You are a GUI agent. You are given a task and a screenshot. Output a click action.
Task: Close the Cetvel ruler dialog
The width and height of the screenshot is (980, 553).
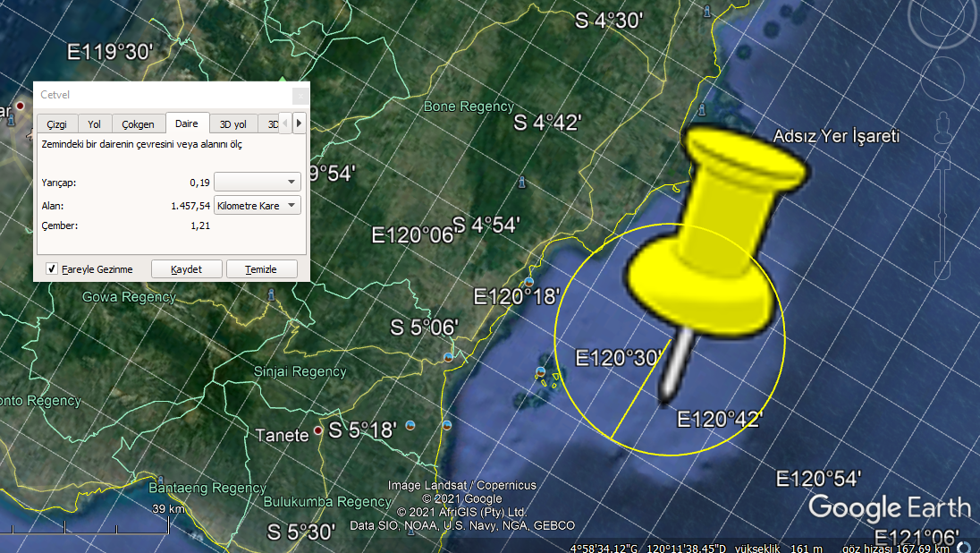pos(300,95)
